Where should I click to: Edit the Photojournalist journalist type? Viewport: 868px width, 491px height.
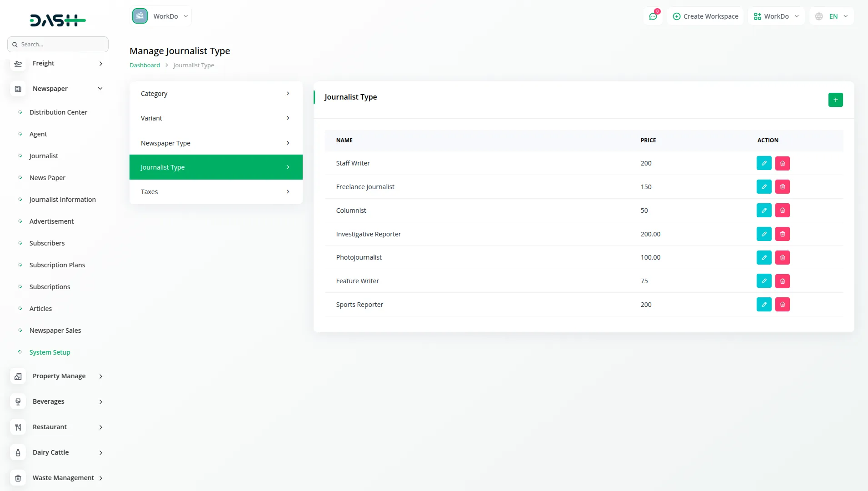pos(763,258)
